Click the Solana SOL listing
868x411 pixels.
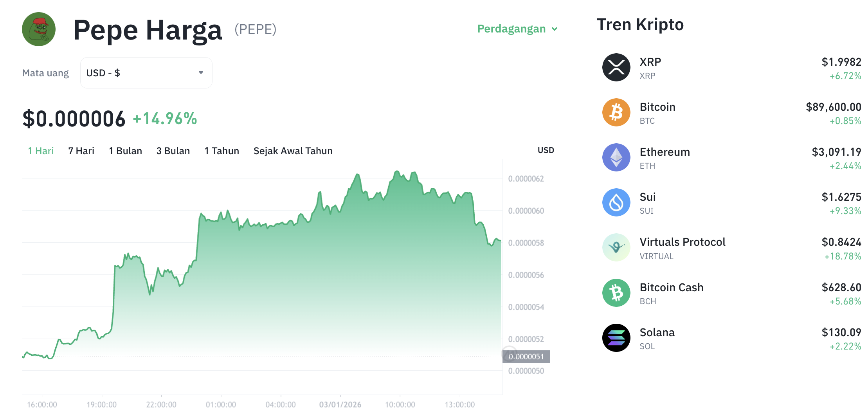(x=657, y=332)
